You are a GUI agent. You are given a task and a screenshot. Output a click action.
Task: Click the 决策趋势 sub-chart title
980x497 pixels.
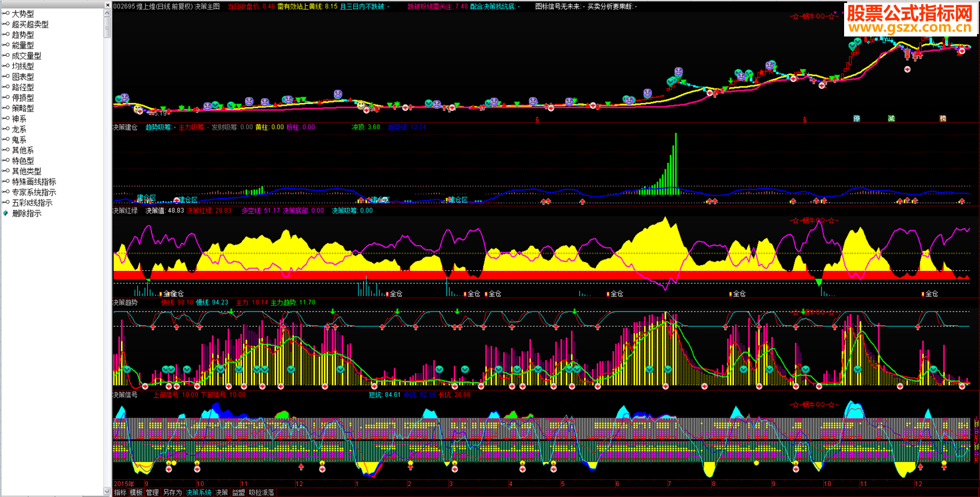(125, 303)
